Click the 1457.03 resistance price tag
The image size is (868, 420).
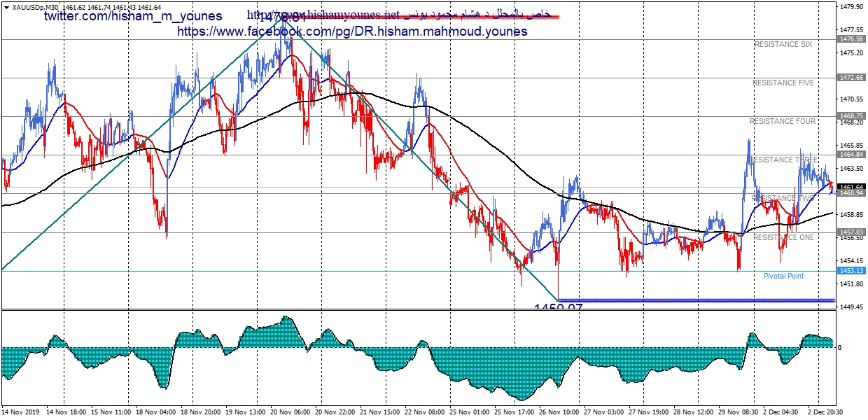[x=851, y=232]
